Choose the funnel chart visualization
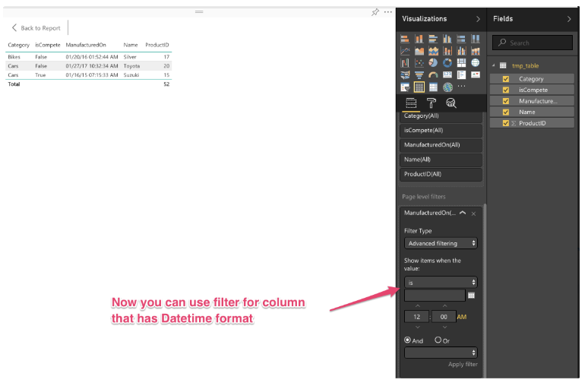The image size is (588, 386). (419, 75)
